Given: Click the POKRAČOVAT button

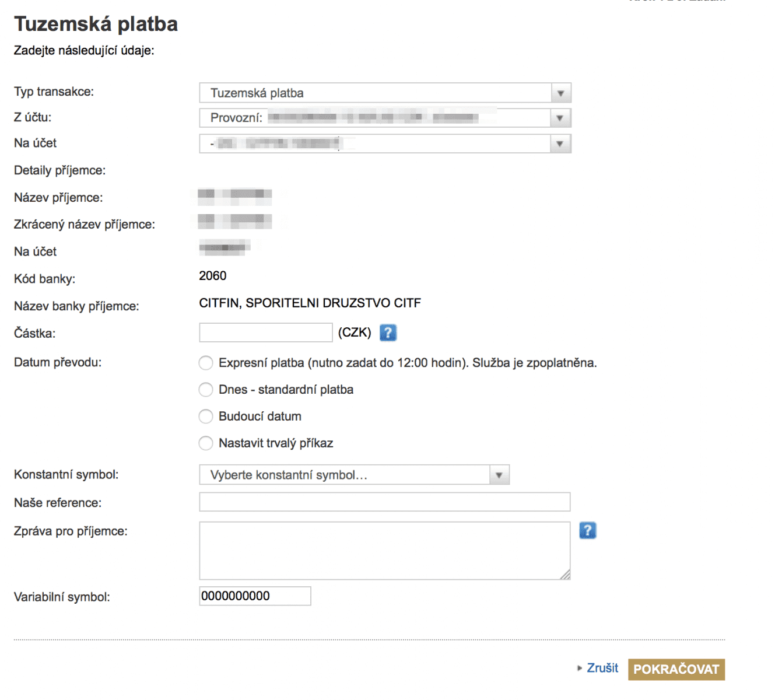Looking at the screenshot, I should coord(676,669).
